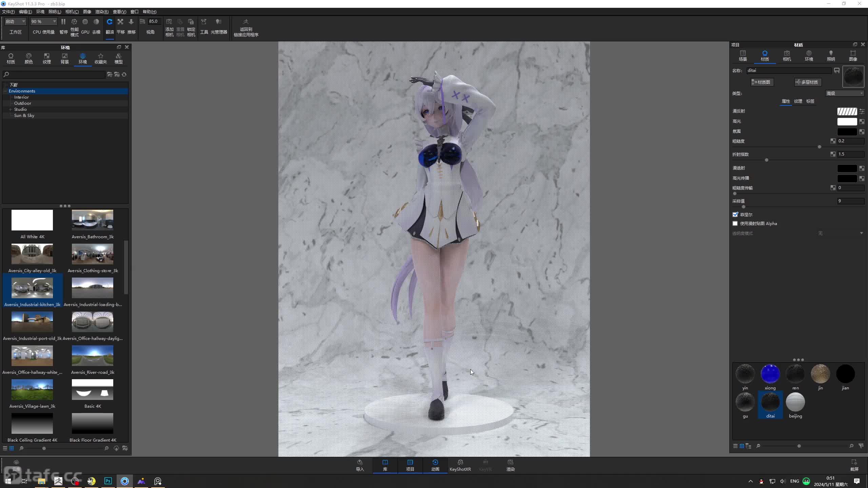This screenshot has height=488, width=868.
Task: Open library Backgrounds tab
Action: click(x=65, y=58)
